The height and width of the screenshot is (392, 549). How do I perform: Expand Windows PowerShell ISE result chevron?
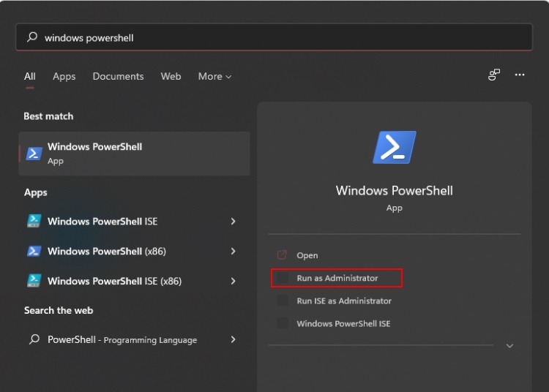[233, 221]
